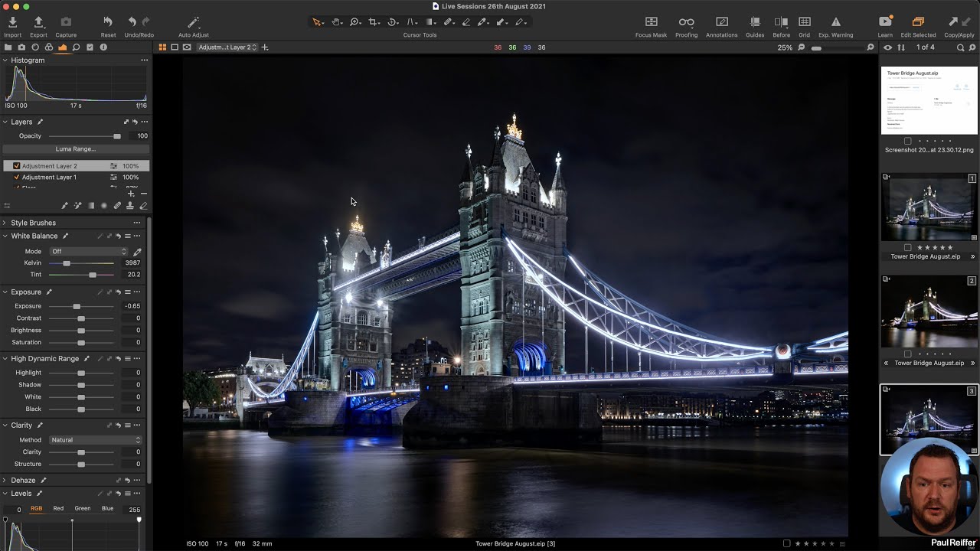Screen dimensions: 980x551
Task: Click the Exposure value field -0.65
Action: (x=132, y=306)
